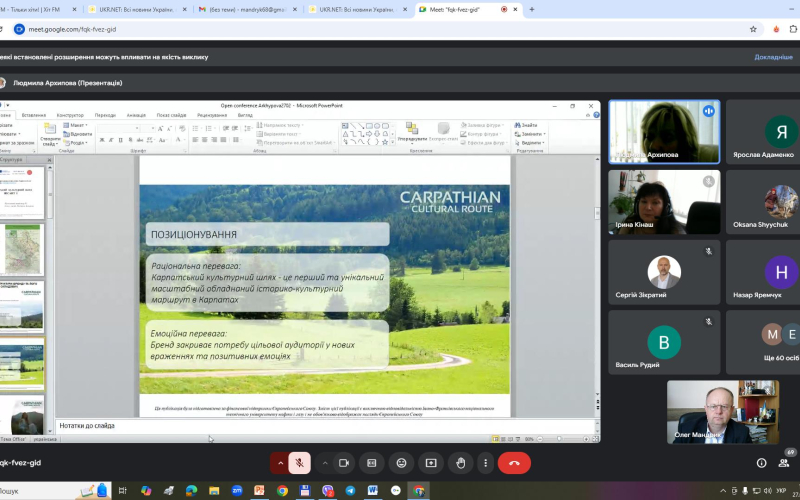Viewport: 800px width, 500px height.
Task: Leave the call with red hang-up button
Action: pos(514,463)
